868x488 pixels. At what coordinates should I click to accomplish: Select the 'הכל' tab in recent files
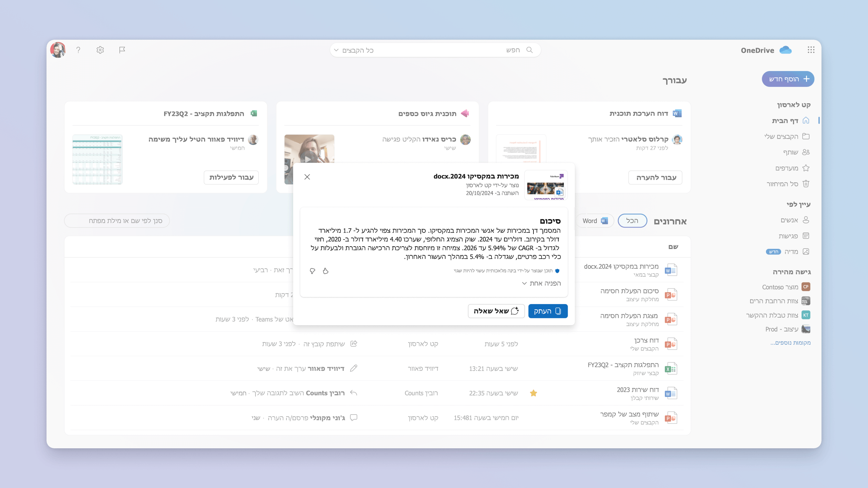(x=631, y=220)
